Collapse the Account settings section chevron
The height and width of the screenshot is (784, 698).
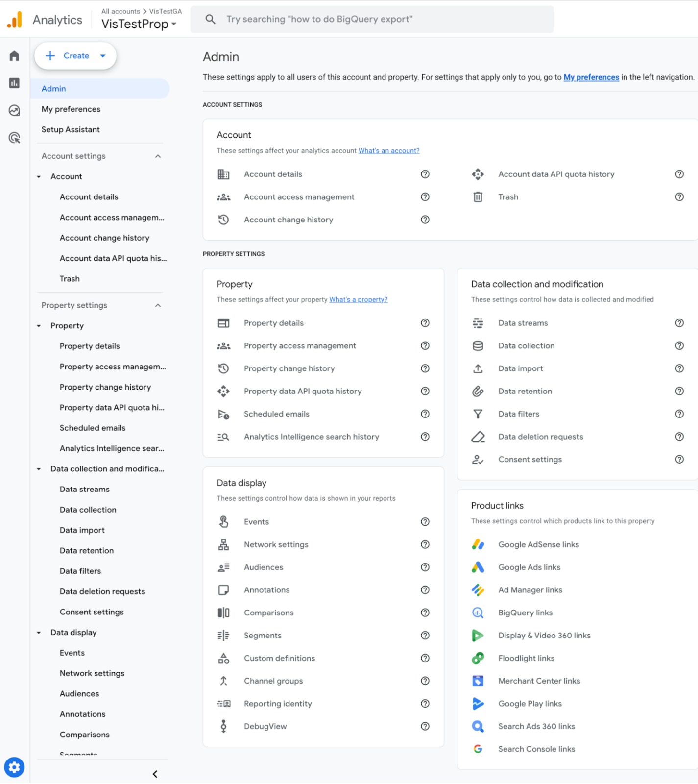(x=158, y=156)
